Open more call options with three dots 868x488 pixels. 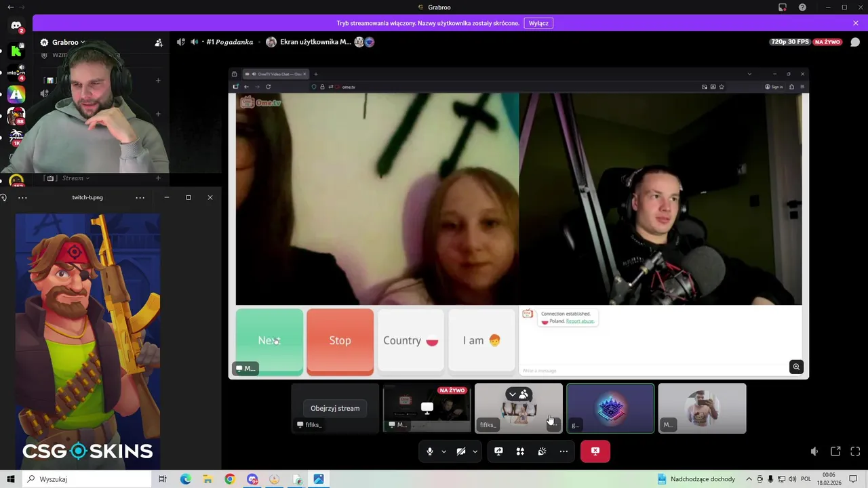[564, 451]
